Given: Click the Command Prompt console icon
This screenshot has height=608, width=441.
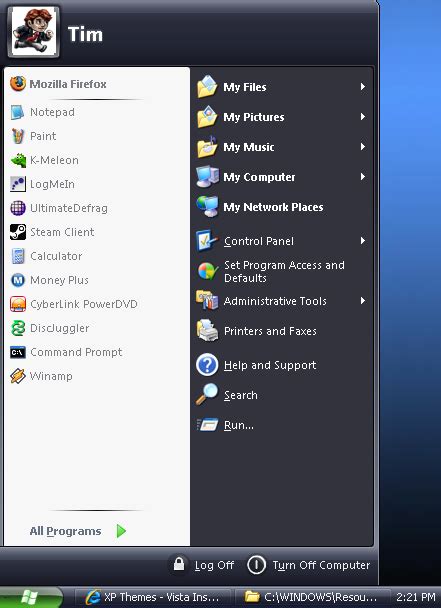Looking at the screenshot, I should pos(18,352).
